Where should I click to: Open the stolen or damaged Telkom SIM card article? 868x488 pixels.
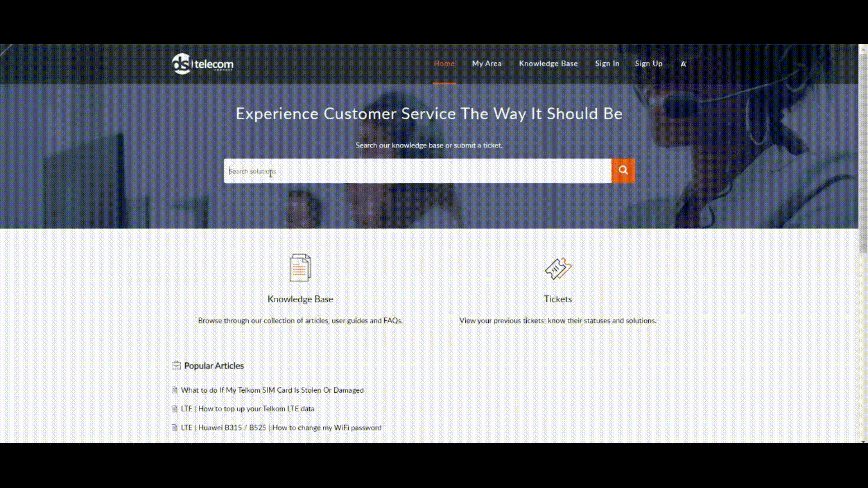tap(272, 390)
